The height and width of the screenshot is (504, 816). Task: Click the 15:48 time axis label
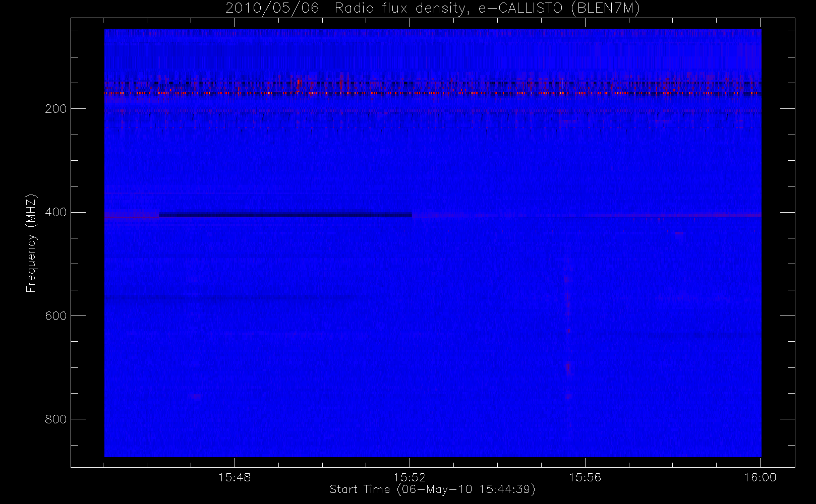235,477
